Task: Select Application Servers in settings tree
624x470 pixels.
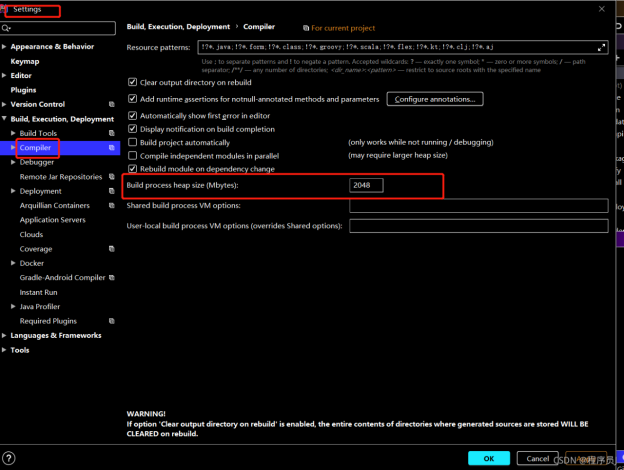Action: tap(52, 220)
